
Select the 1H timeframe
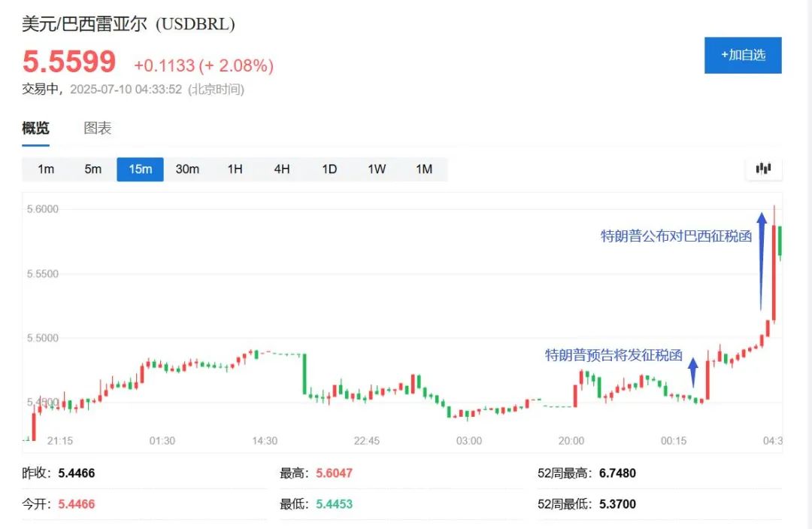coord(235,169)
